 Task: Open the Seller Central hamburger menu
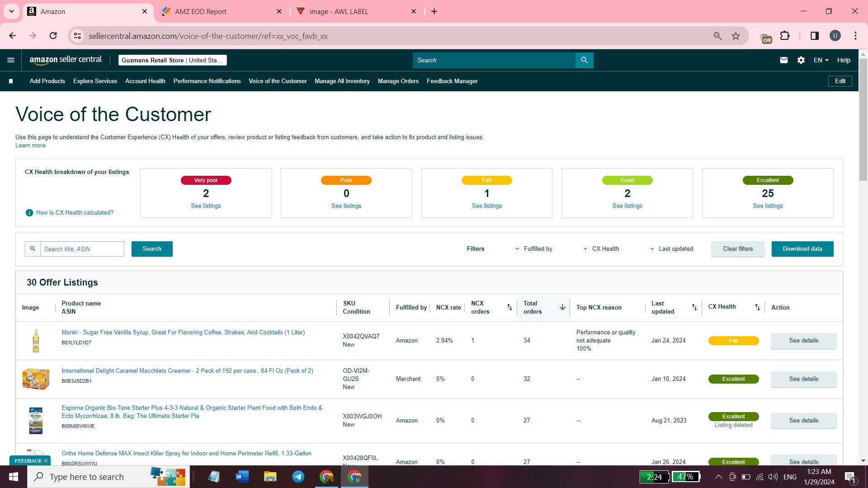(x=11, y=60)
